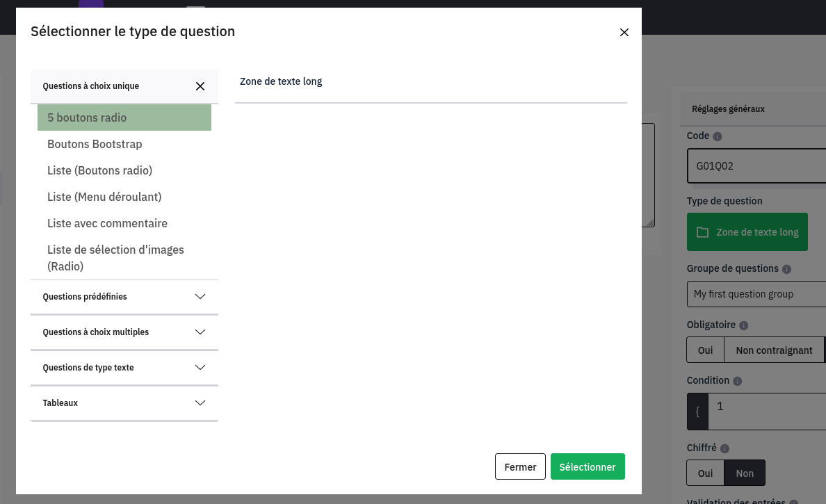
Task: Click info icon beside Groupe de questions
Action: (x=786, y=269)
